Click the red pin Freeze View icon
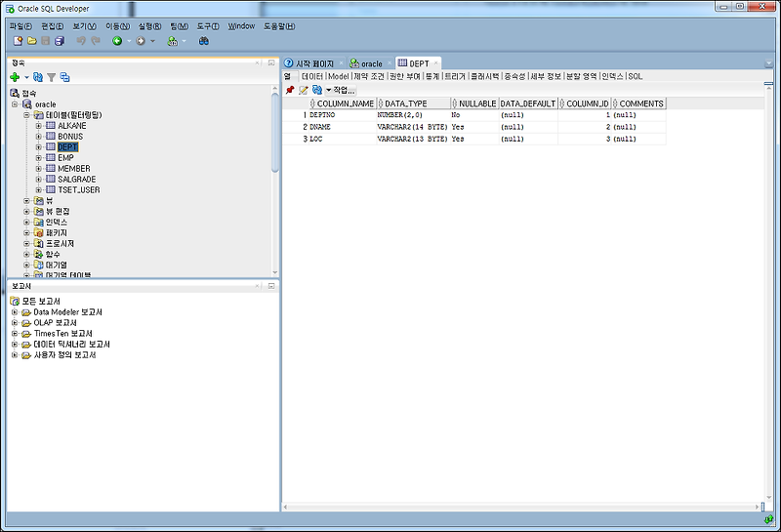781x532 pixels. pos(289,90)
